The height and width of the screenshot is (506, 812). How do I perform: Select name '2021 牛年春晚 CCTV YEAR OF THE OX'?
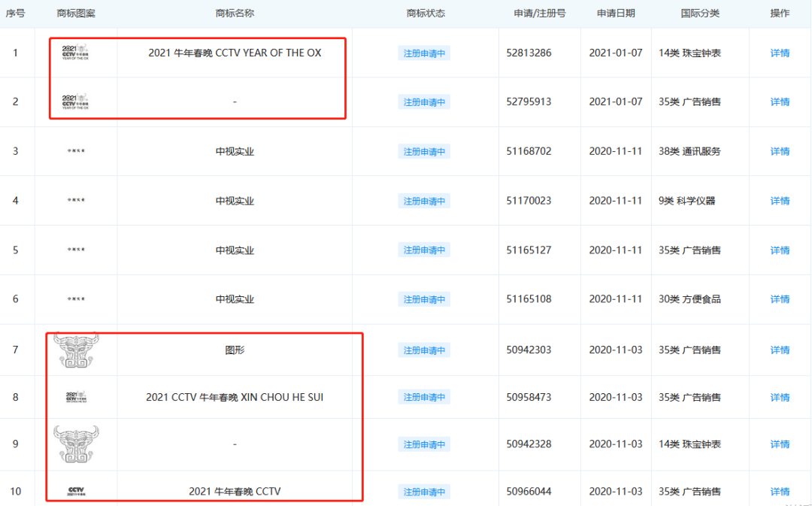(x=235, y=53)
